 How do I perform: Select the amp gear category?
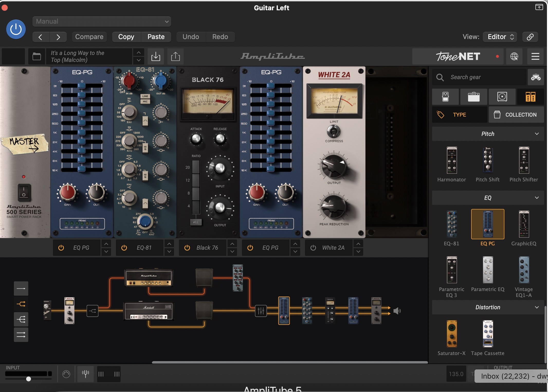pos(474,97)
